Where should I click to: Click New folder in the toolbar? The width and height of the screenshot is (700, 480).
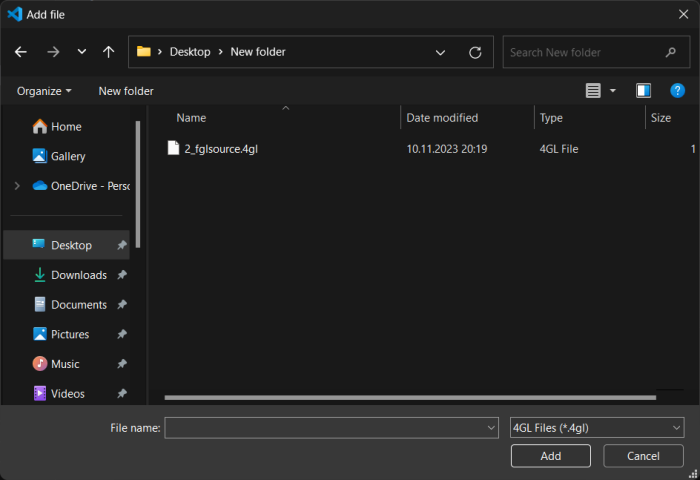coord(126,91)
